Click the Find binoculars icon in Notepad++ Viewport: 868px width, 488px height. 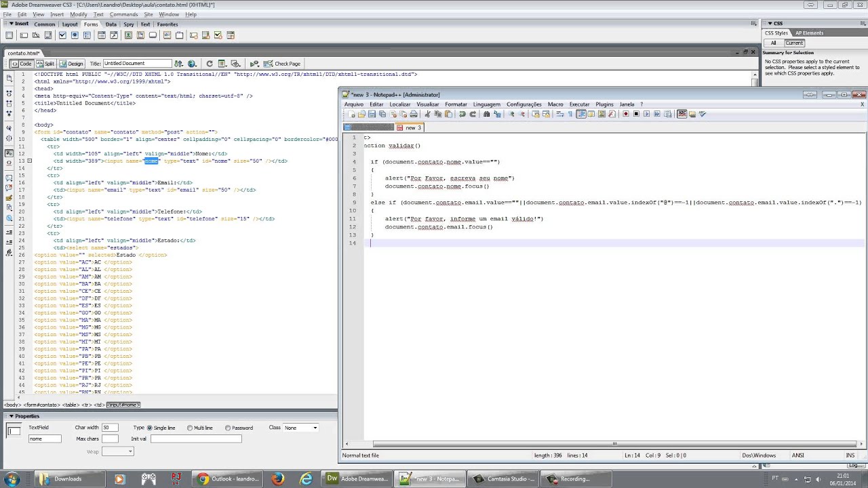click(x=486, y=114)
